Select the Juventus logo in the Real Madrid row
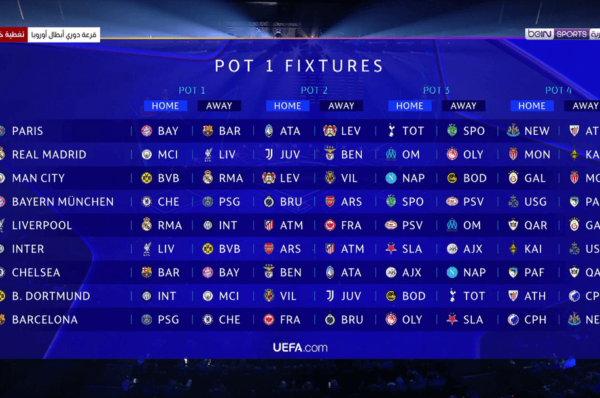Viewport: 600px width, 398px height. (x=269, y=154)
